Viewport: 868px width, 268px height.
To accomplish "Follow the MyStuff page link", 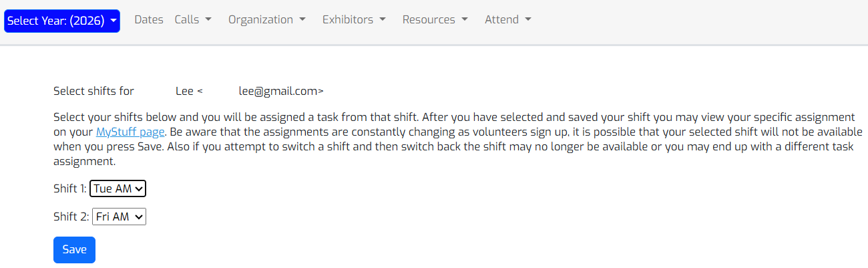I will pyautogui.click(x=130, y=132).
